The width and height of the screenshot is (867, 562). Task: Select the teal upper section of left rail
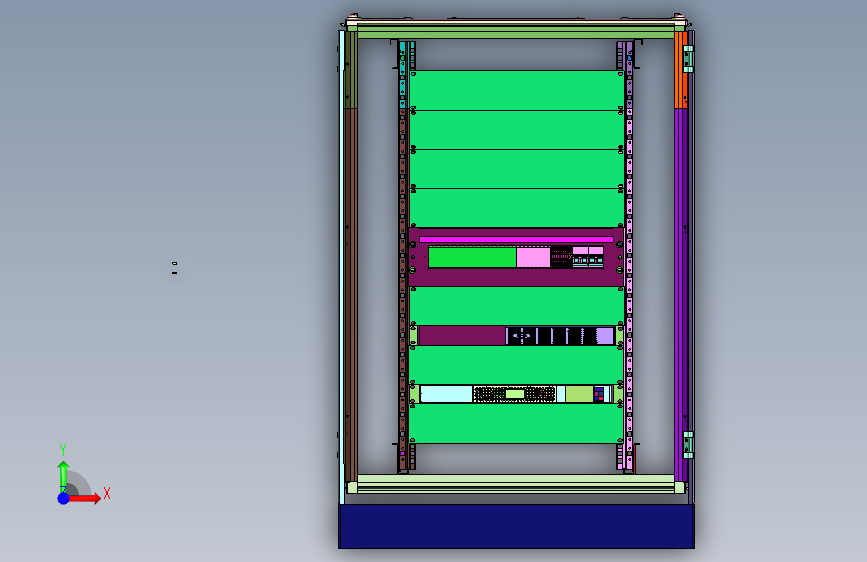[403, 75]
